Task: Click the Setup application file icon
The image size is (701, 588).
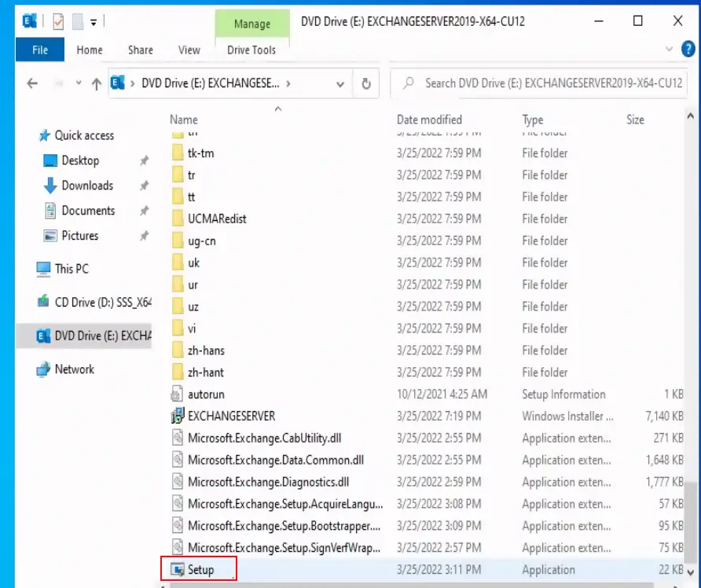Action: 178,570
